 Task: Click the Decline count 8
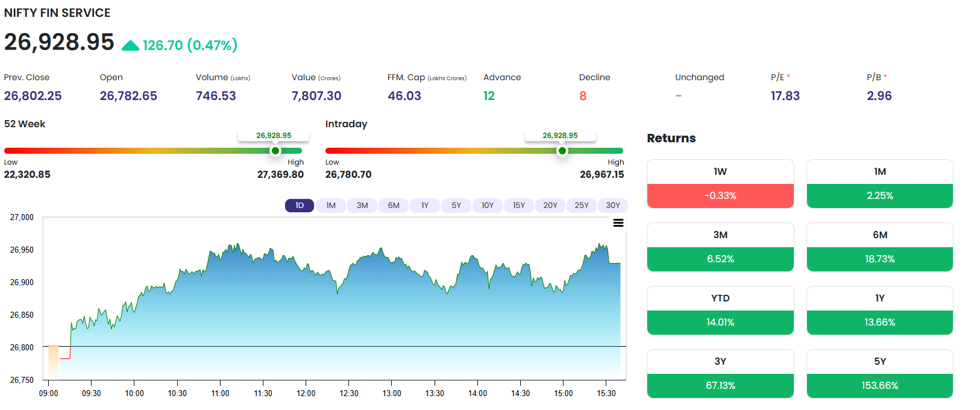pyautogui.click(x=583, y=96)
